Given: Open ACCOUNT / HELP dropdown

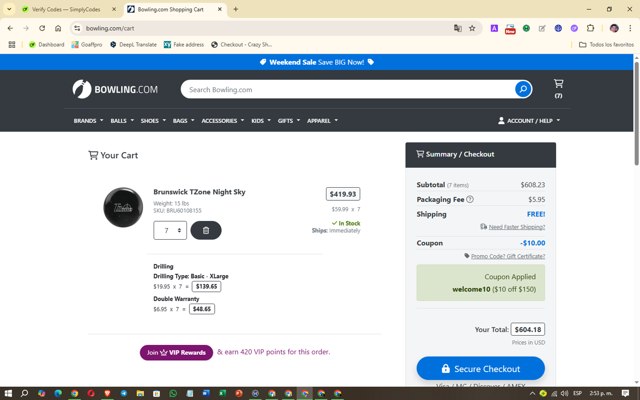Looking at the screenshot, I should [529, 121].
